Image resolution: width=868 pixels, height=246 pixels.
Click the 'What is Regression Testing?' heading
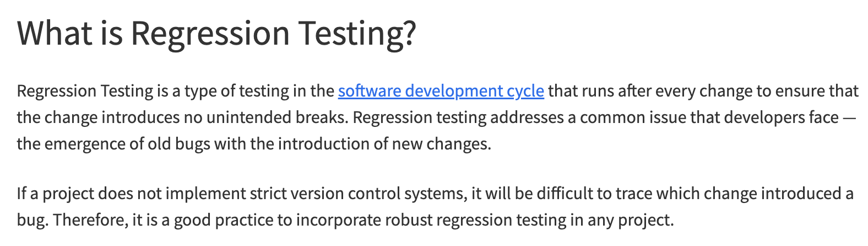click(216, 33)
